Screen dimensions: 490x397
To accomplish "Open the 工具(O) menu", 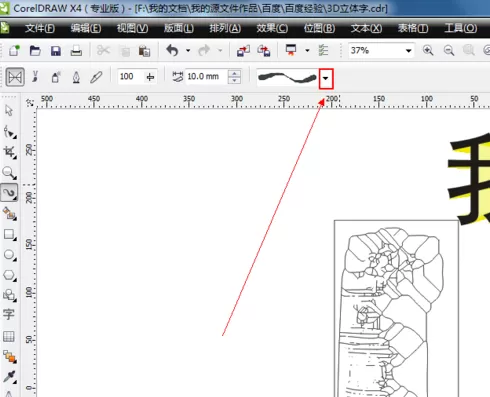I will click(460, 28).
